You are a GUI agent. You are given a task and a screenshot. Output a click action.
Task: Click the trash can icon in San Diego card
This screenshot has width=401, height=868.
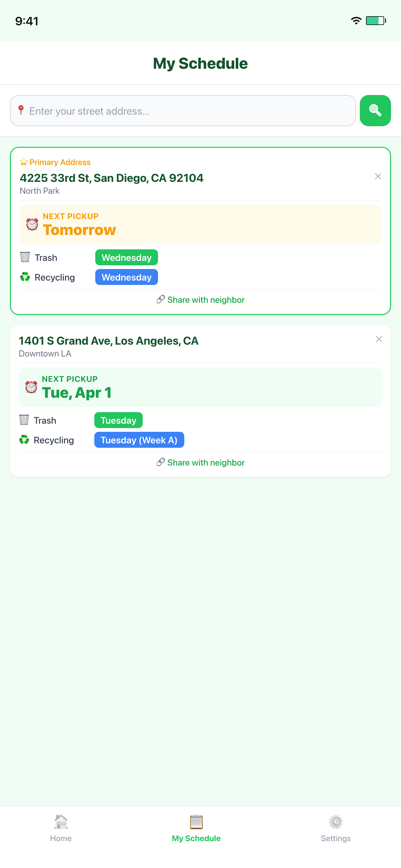(x=25, y=257)
